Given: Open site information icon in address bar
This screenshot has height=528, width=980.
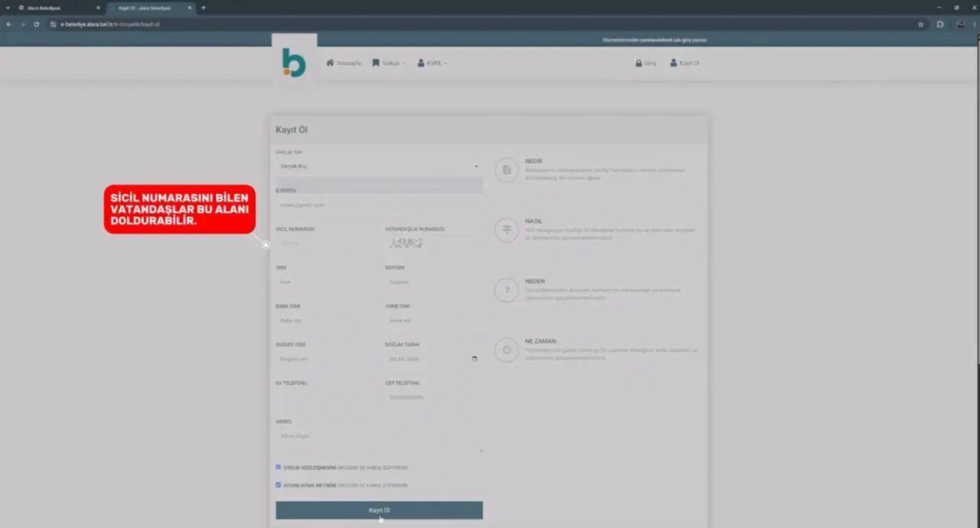Looking at the screenshot, I should click(54, 25).
